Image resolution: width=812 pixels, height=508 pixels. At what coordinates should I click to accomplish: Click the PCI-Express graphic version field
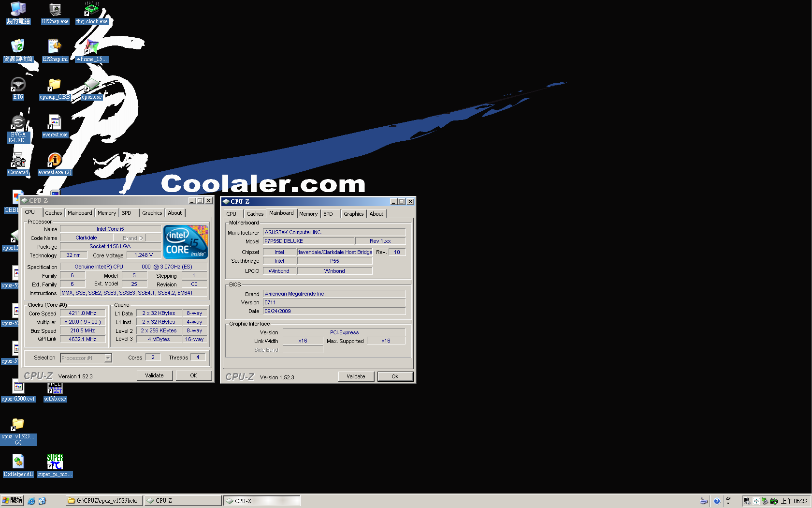coord(344,333)
